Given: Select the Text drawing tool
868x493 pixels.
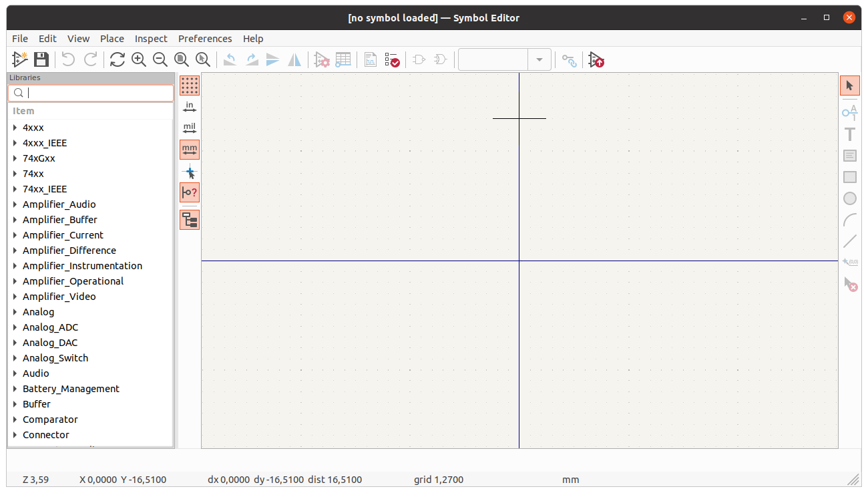Looking at the screenshot, I should 849,134.
